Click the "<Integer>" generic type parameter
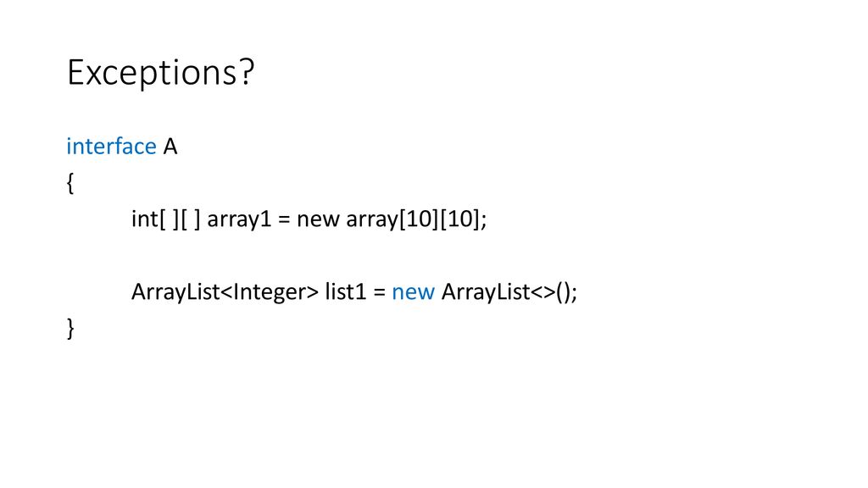 coord(270,292)
